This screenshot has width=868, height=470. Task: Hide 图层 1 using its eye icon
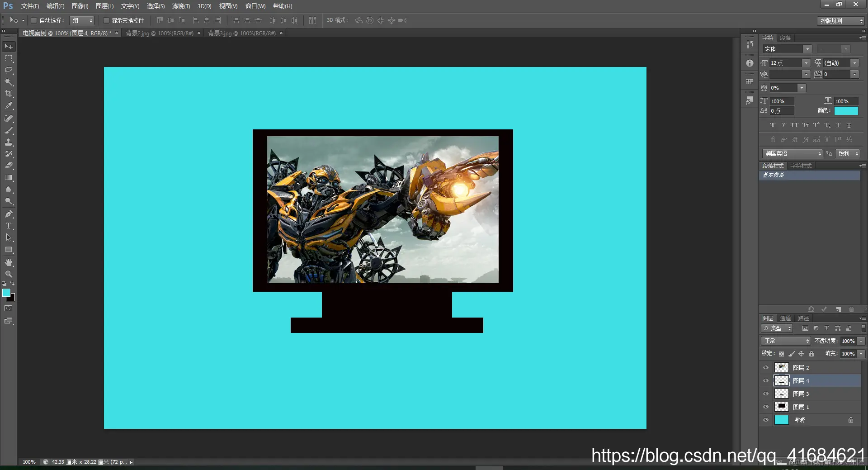click(766, 407)
